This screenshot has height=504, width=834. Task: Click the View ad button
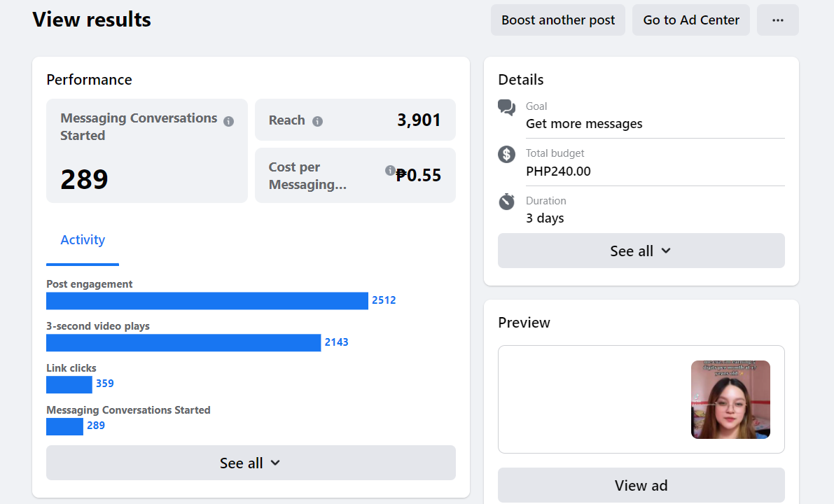tap(641, 485)
